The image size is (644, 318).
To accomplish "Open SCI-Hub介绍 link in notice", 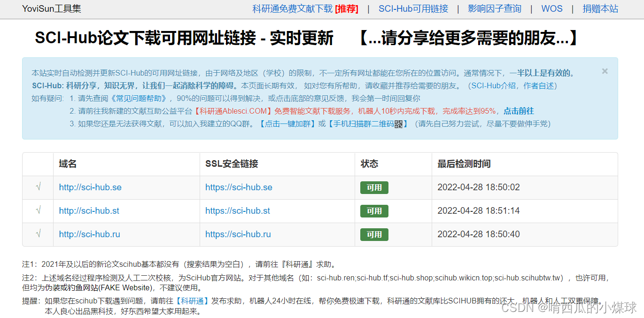I will click(492, 86).
